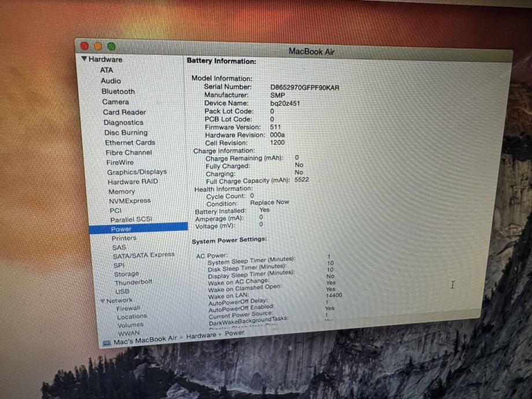
Task: Click the Hardware section header
Action: (x=105, y=60)
